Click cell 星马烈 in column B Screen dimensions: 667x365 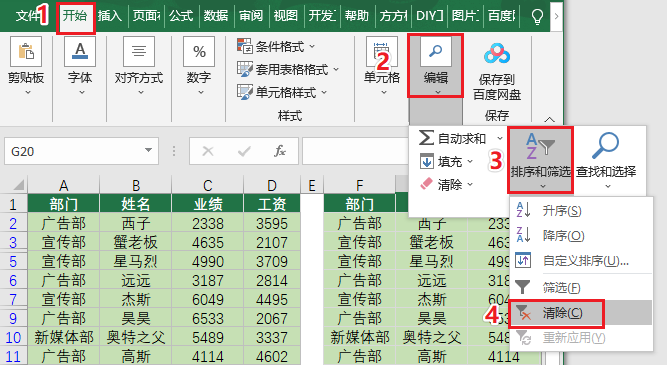(135, 261)
